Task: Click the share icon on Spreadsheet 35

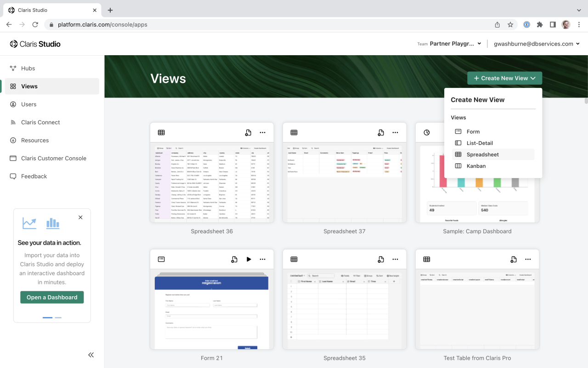Action: (381, 259)
